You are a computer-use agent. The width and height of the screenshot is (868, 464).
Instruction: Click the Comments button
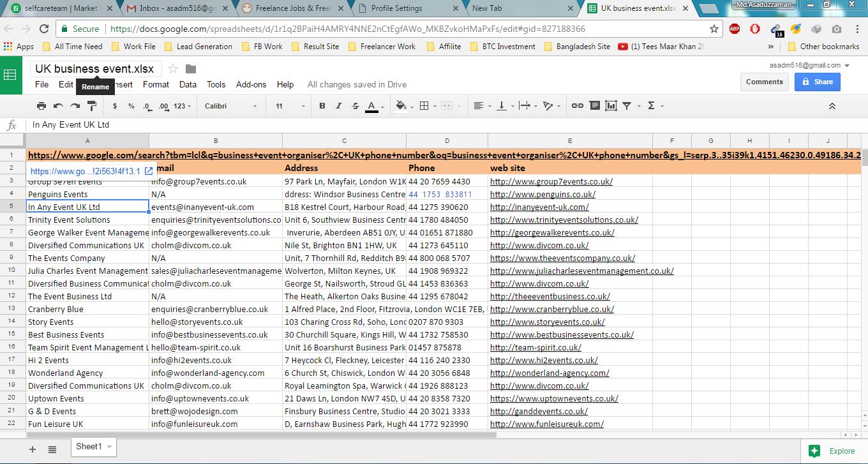point(764,82)
